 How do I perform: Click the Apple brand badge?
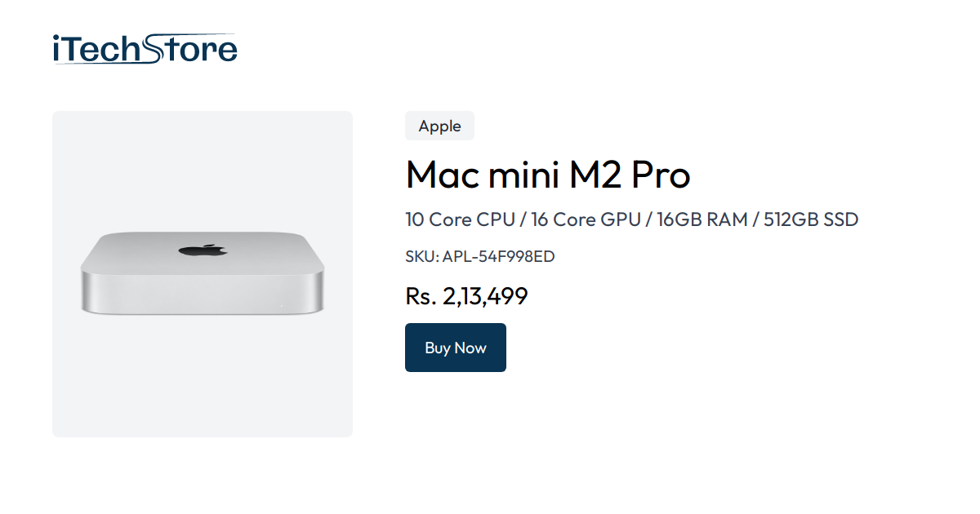[x=439, y=126]
